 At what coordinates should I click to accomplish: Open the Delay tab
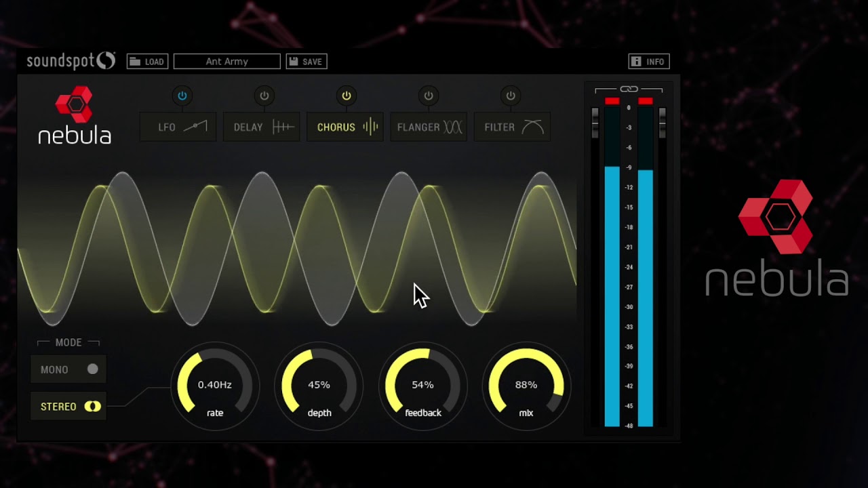pos(262,127)
